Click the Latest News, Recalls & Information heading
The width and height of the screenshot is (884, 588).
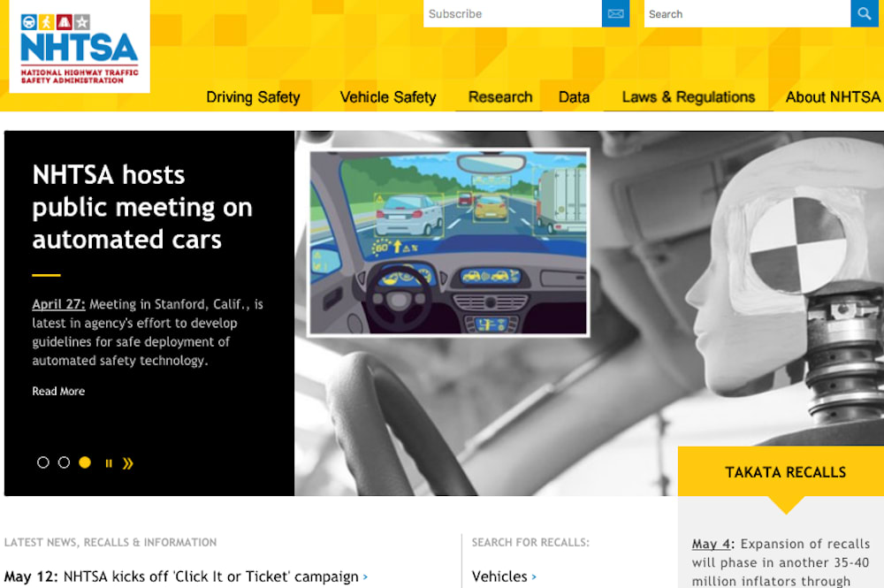(110, 542)
